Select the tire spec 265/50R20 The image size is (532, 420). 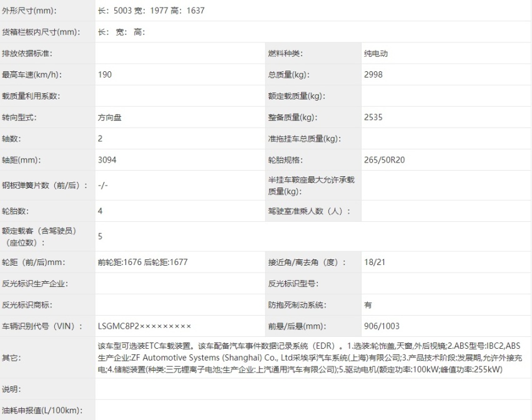coord(385,160)
